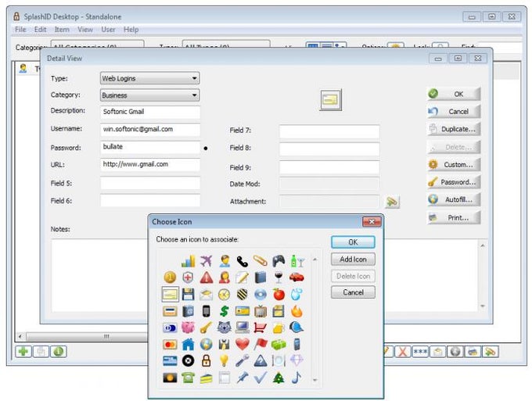Viewport: 532px width, 401px height.
Task: Select the red shopping cart icon
Action: pos(261,328)
